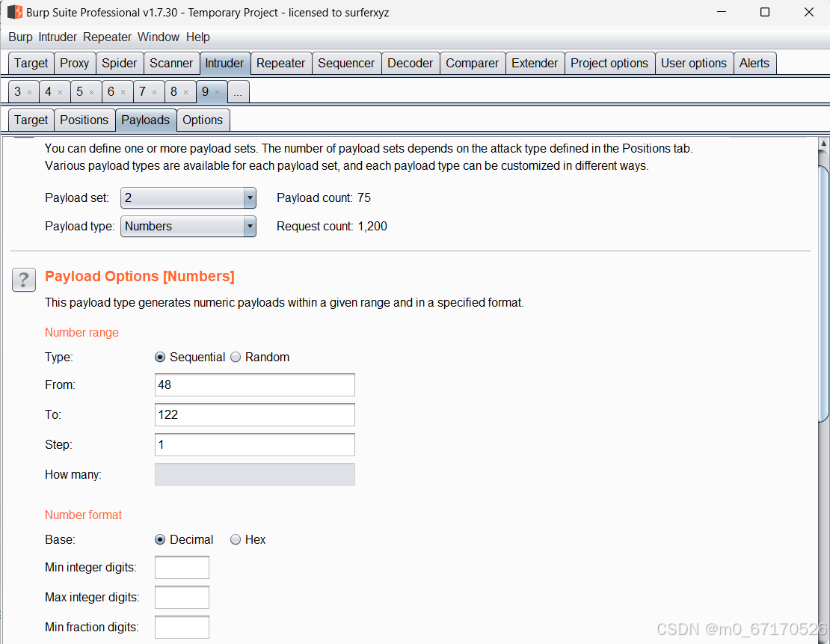Screen dimensions: 830x644
Task: Click the Min fraction digits field
Action: pyautogui.click(x=182, y=627)
